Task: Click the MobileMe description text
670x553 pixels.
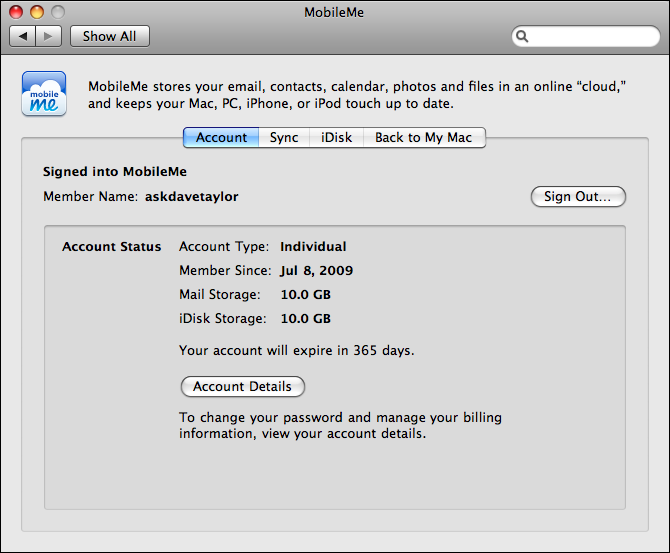Action: tap(357, 95)
